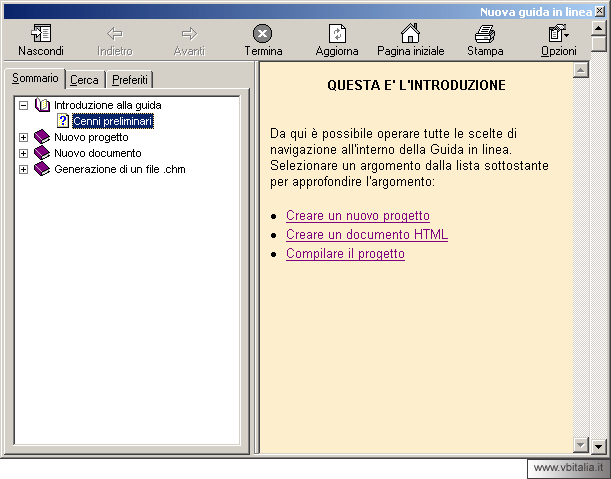The width and height of the screenshot is (611, 479).
Task: Click the Avanti forward arrow icon
Action: pos(189,34)
